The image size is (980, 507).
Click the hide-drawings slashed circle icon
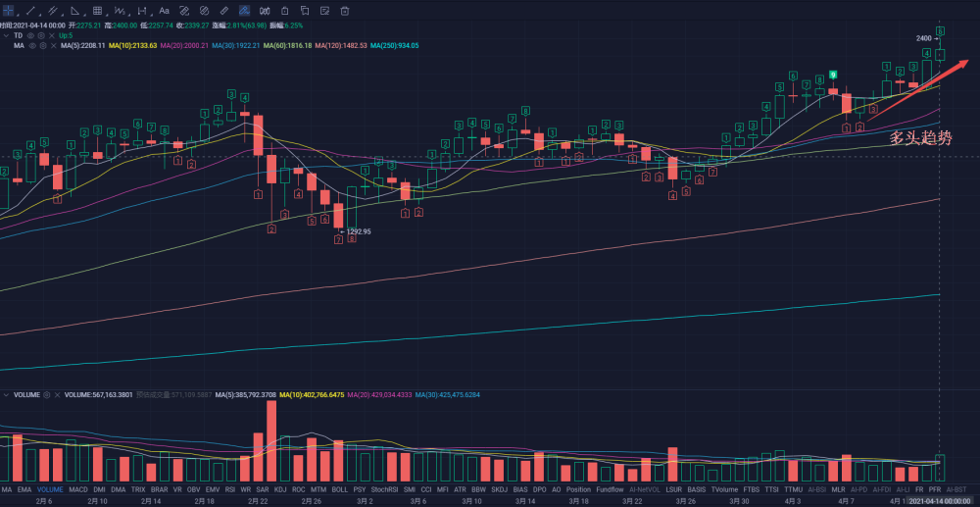click(x=204, y=11)
